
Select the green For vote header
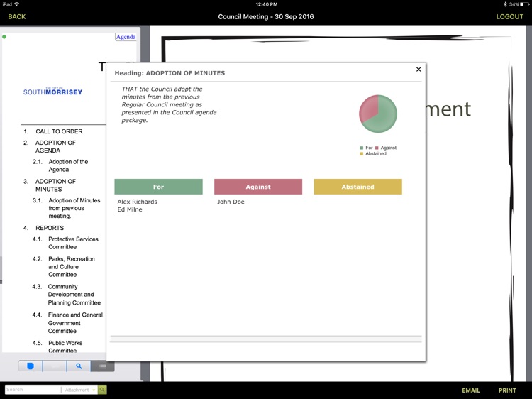click(x=158, y=187)
